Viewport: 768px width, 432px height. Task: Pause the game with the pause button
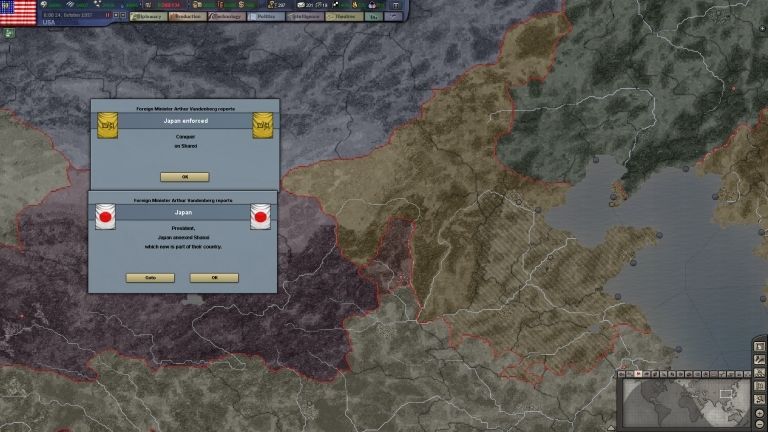coord(107,15)
